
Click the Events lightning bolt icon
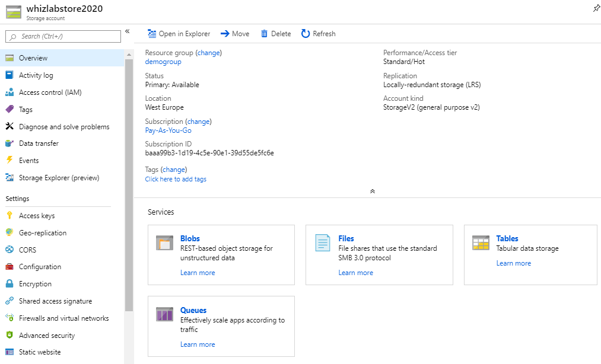(x=9, y=160)
